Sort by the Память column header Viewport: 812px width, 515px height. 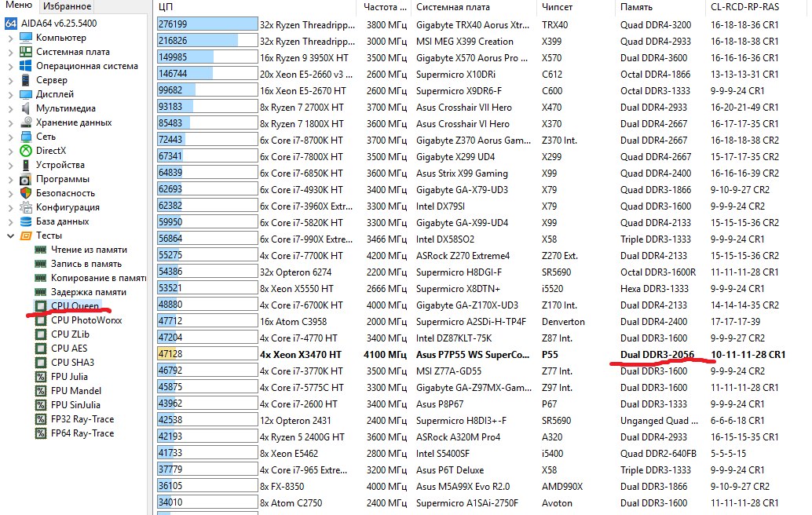(659, 7)
